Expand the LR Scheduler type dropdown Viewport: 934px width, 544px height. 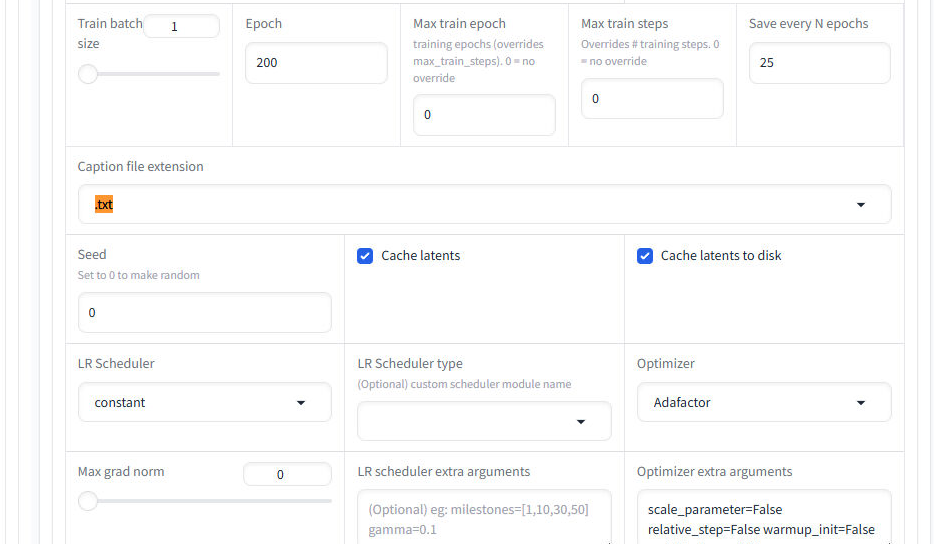click(x=581, y=422)
